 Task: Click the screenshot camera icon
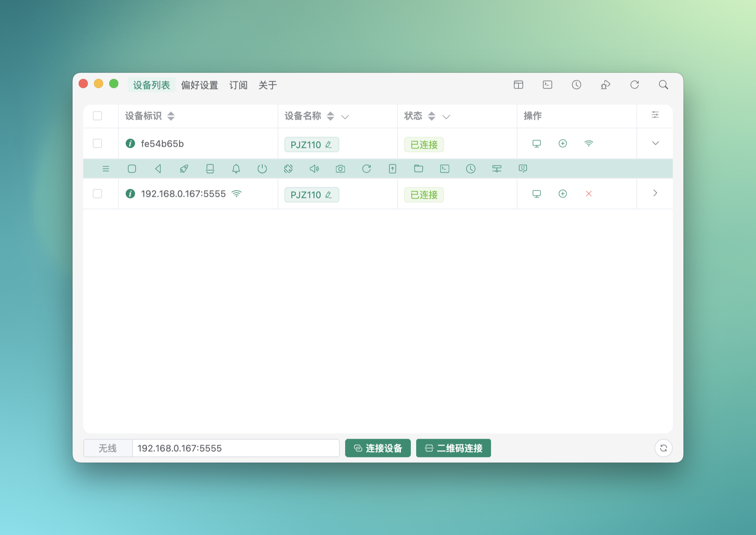click(x=340, y=169)
